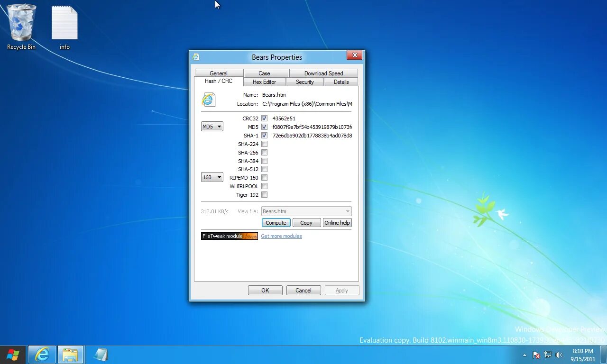Select the info text file icon
The image size is (607, 364).
(64, 27)
